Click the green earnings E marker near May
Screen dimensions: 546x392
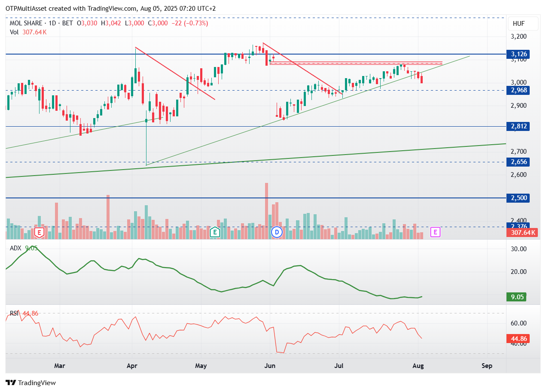coord(215,232)
